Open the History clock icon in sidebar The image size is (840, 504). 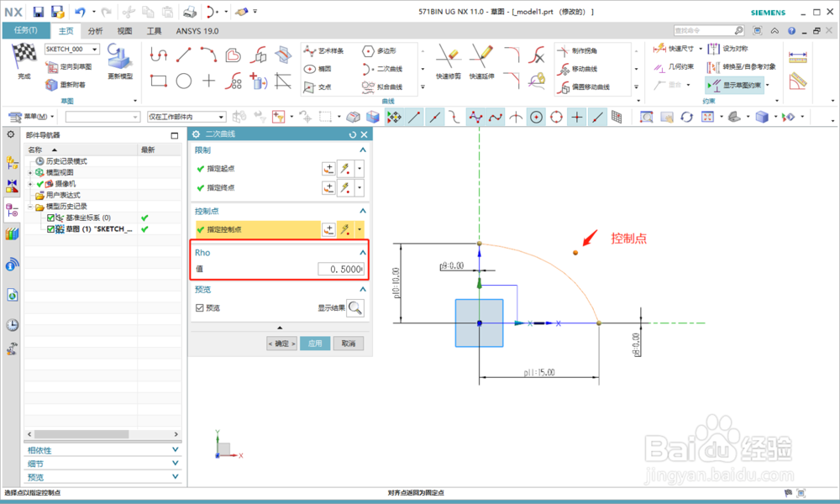coord(12,324)
